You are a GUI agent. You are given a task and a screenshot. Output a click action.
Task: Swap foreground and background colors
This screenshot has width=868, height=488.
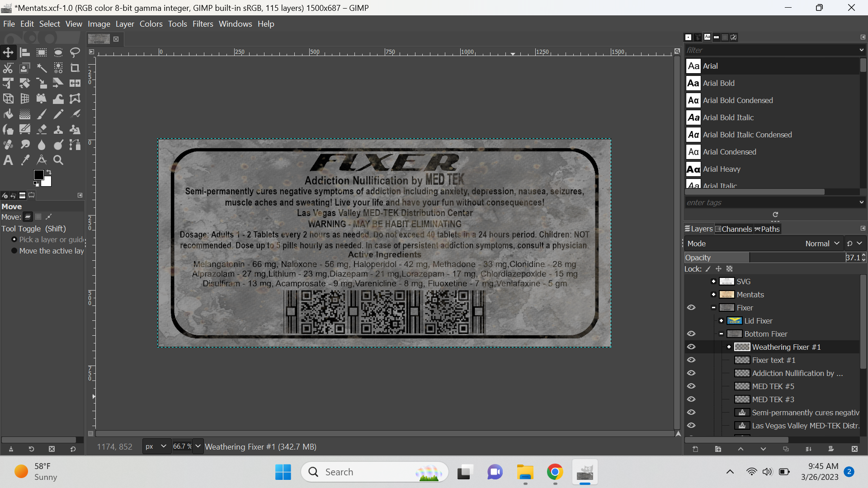pos(49,172)
